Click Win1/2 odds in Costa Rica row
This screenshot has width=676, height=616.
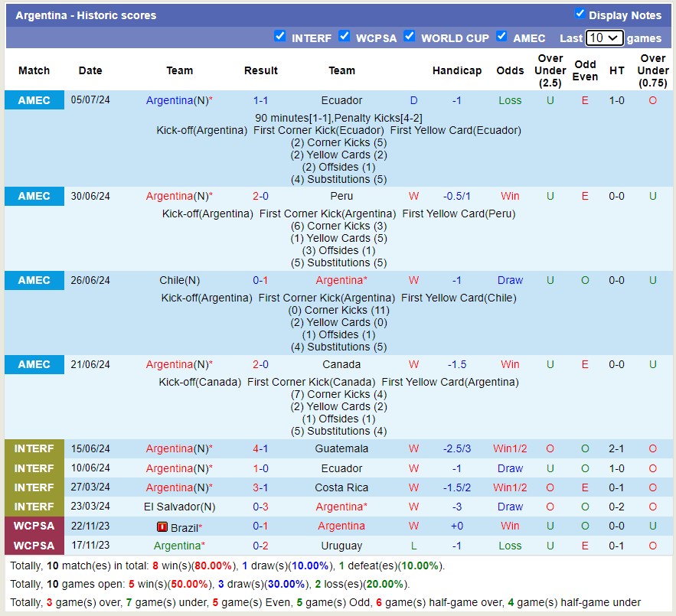click(510, 487)
